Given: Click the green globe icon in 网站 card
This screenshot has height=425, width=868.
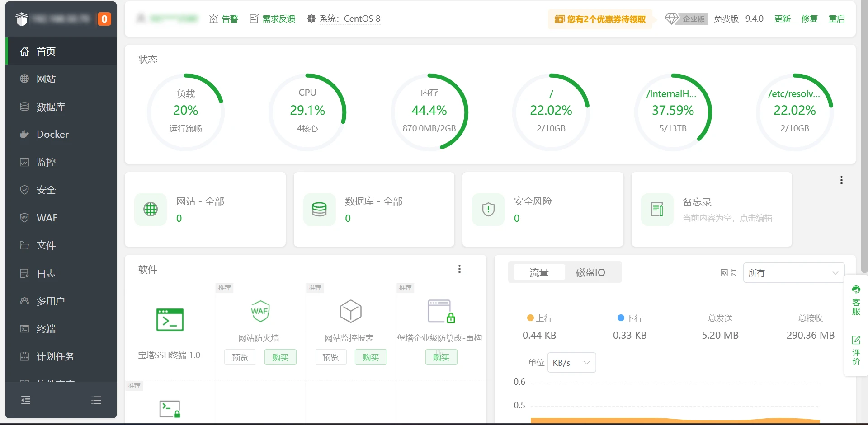Looking at the screenshot, I should pyautogui.click(x=151, y=209).
